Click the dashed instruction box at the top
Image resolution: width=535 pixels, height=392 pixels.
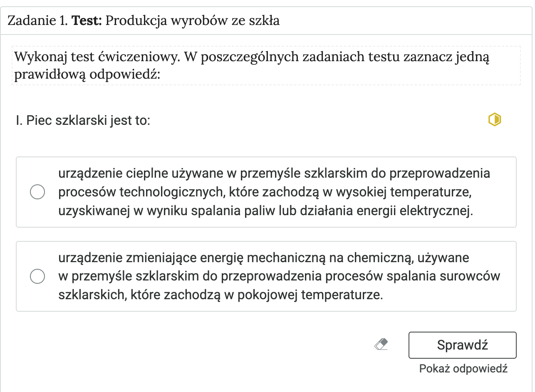[266, 65]
